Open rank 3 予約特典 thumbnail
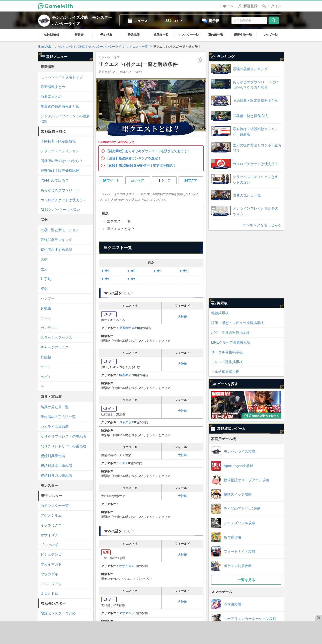 221,101
